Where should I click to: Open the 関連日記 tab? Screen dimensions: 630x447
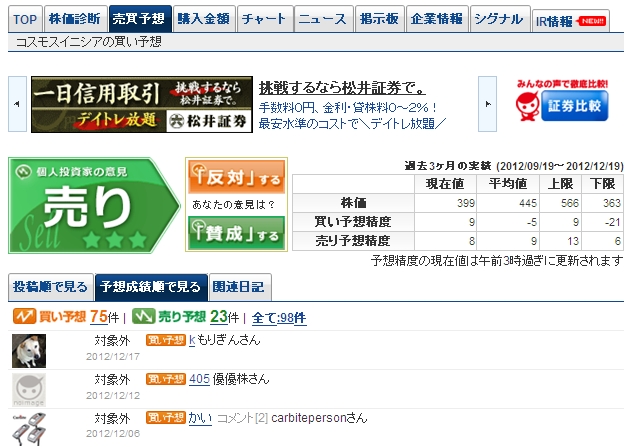[x=240, y=287]
